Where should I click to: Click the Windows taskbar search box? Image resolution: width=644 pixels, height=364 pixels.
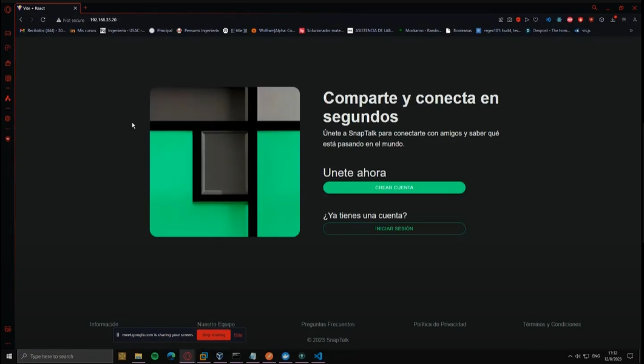coord(65,356)
